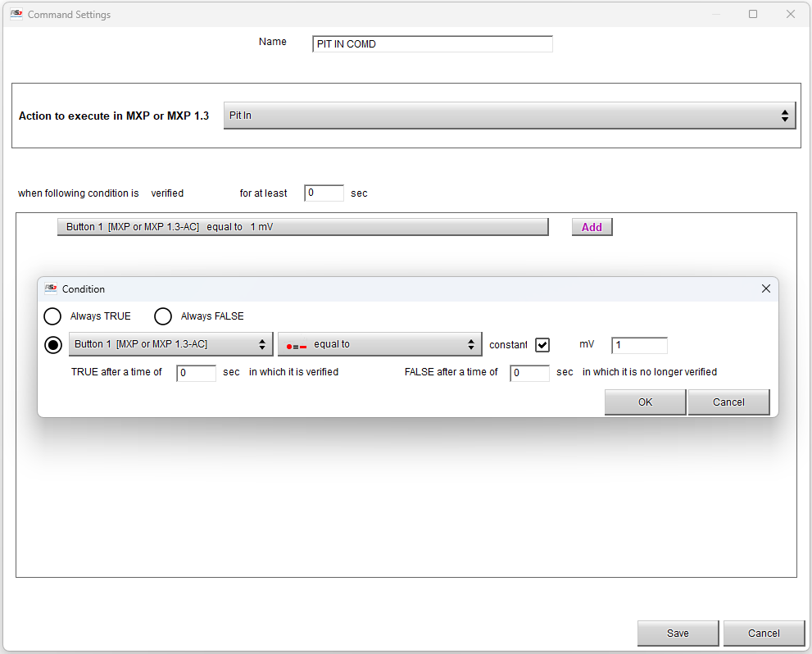This screenshot has height=654, width=812.
Task: Confirm the condition with OK
Action: coord(645,402)
